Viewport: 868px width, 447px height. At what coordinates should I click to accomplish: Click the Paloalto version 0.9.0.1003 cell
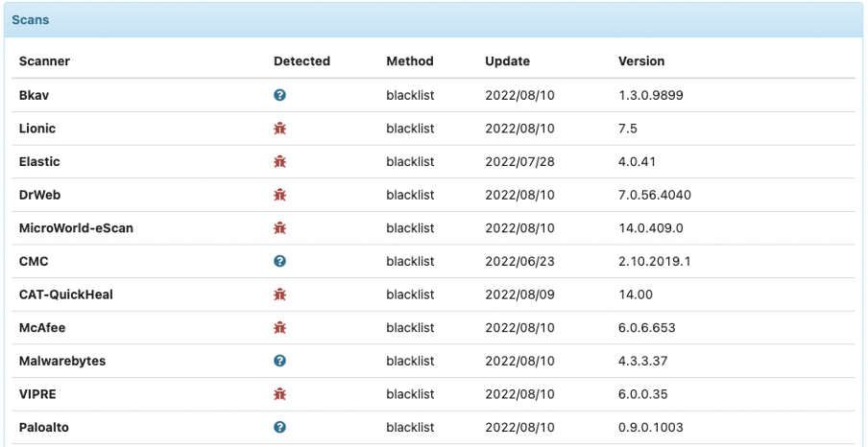coord(651,427)
